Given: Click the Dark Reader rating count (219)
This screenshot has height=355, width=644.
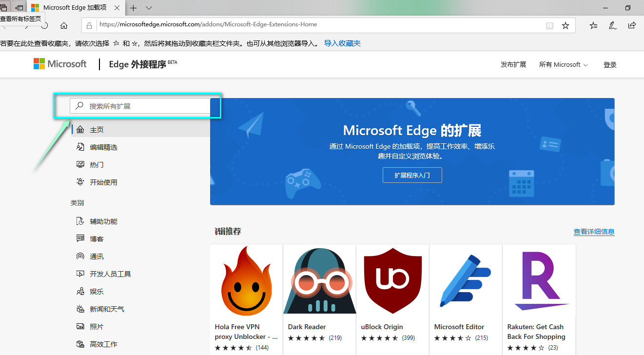Looking at the screenshot, I should (335, 338).
